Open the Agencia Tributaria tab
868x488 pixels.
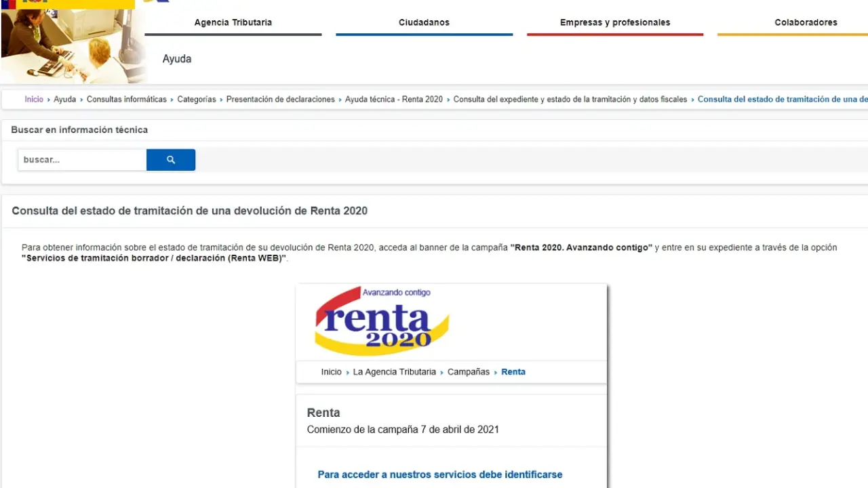(x=233, y=22)
